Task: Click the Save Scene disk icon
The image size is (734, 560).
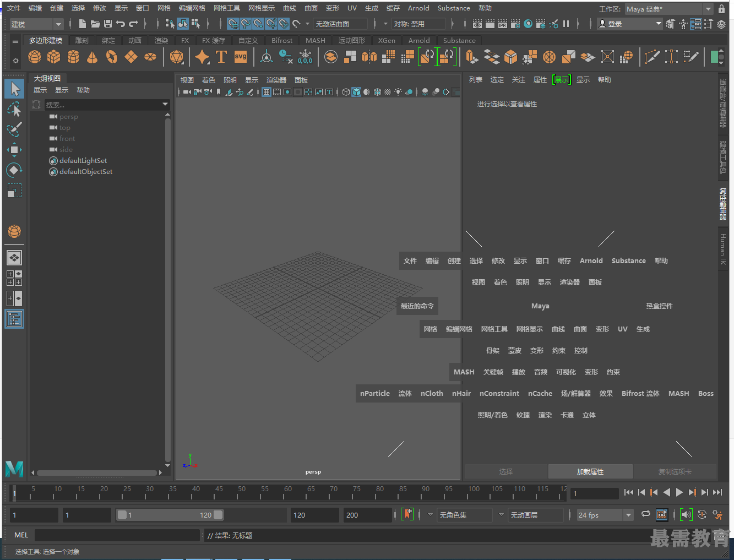Action: coord(108,24)
